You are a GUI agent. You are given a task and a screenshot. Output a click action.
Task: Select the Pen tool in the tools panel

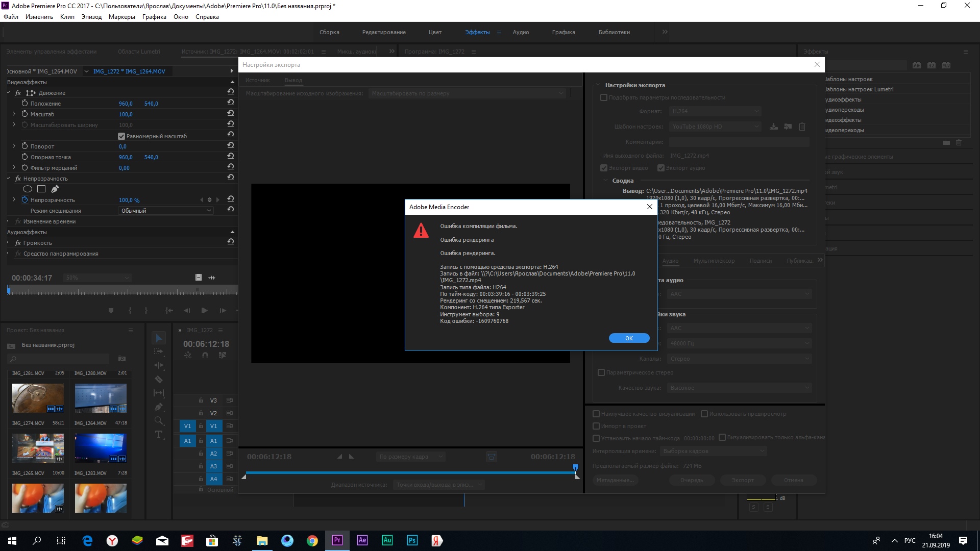click(x=159, y=407)
